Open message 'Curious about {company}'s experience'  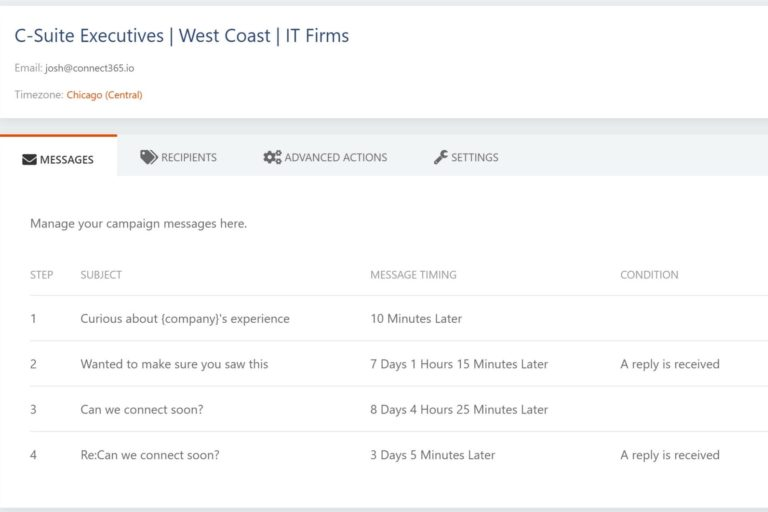click(x=185, y=319)
